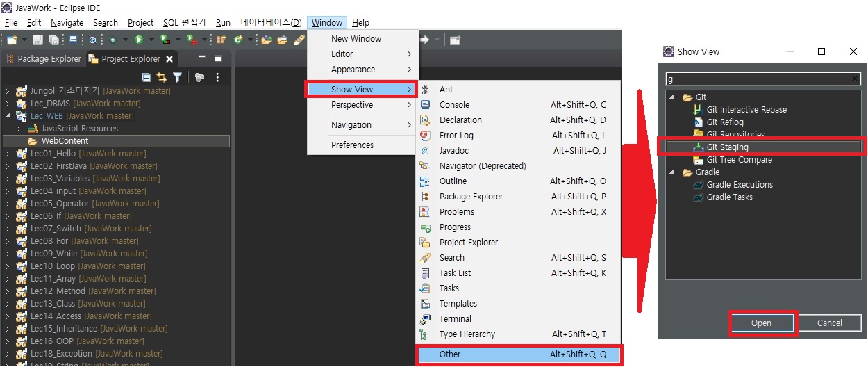This screenshot has height=367, width=868.
Task: Click the Save toolbar icon
Action: [x=38, y=40]
